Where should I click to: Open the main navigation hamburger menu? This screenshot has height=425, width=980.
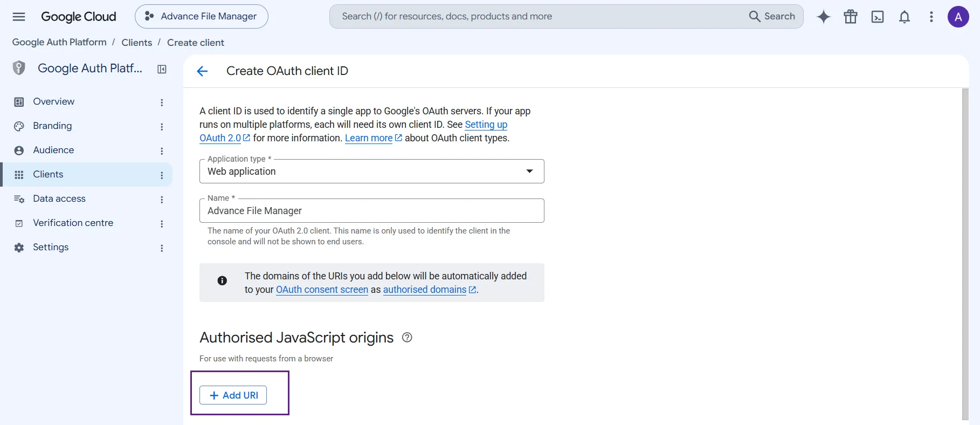(x=19, y=17)
